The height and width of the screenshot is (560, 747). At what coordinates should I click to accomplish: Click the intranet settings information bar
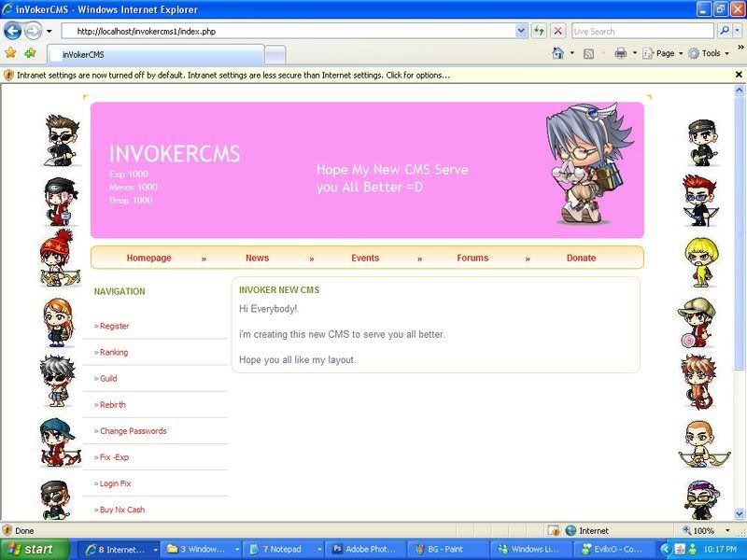point(369,75)
